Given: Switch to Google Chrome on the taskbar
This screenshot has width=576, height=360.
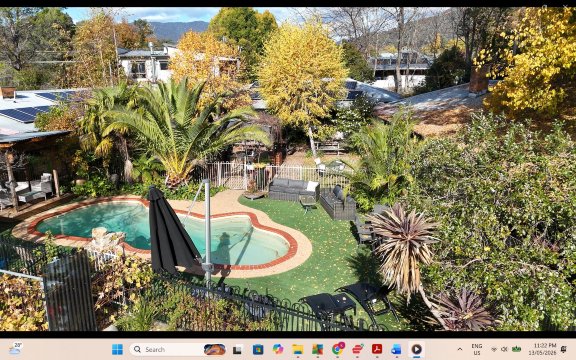Looking at the screenshot, I should 338,349.
